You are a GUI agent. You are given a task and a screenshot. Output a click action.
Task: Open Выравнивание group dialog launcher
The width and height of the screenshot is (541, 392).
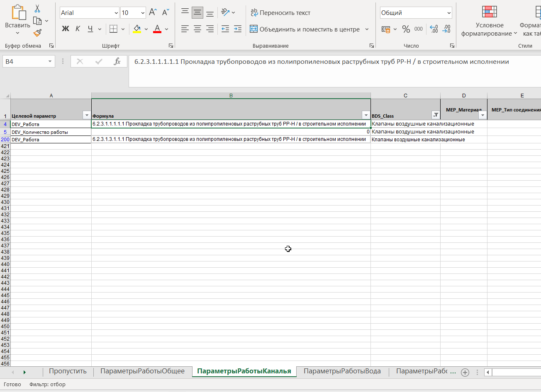click(x=372, y=46)
